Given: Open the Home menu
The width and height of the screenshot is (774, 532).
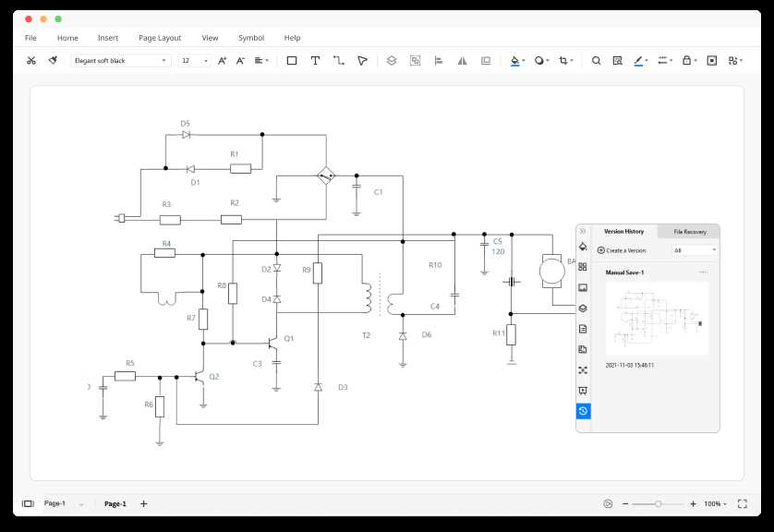Looking at the screenshot, I should click(67, 38).
